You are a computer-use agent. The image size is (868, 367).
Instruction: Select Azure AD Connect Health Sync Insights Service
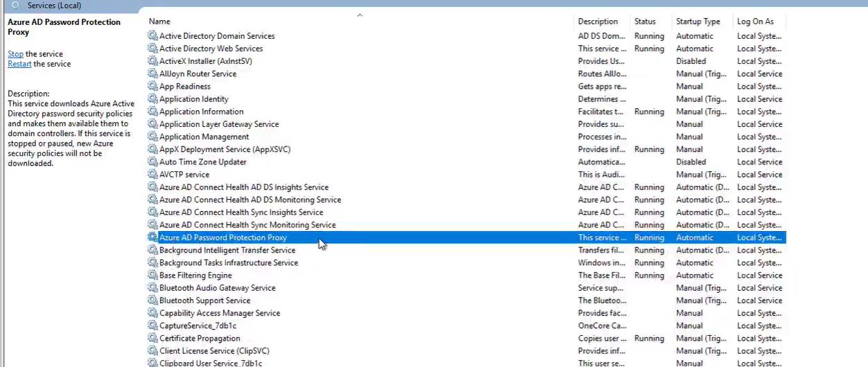click(241, 212)
